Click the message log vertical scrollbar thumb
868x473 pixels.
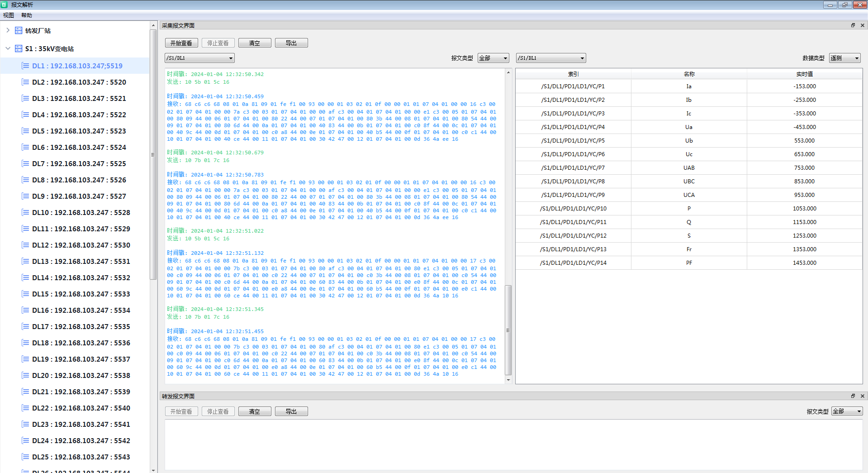(508, 330)
